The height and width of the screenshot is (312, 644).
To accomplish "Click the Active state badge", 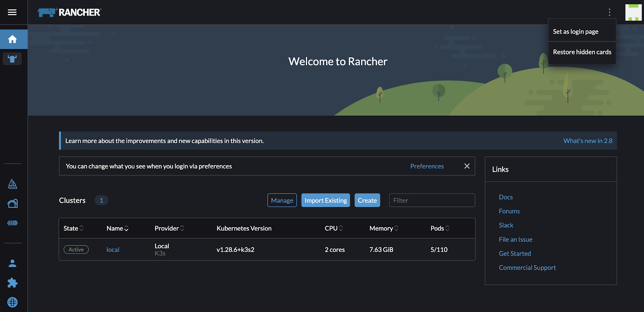I will (76, 250).
